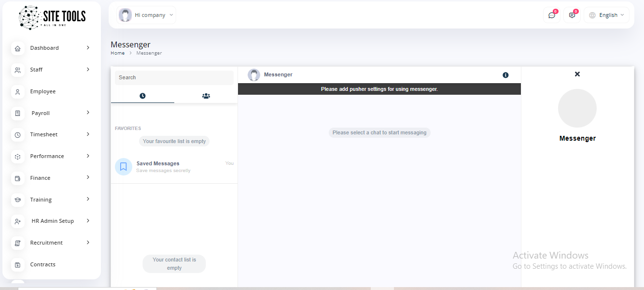Screen dimensions: 644x290
Task: Expand the Finance submenu chevron
Action: coord(88,177)
